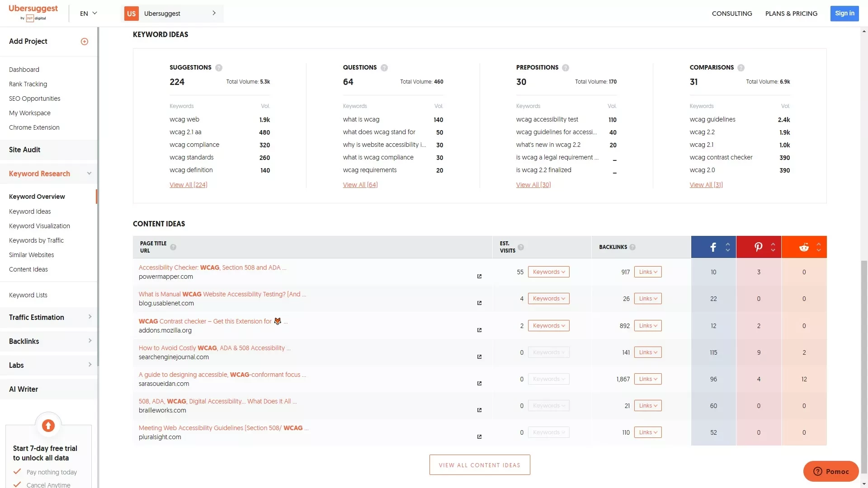Open Keyword Lists in sidebar

click(x=28, y=295)
